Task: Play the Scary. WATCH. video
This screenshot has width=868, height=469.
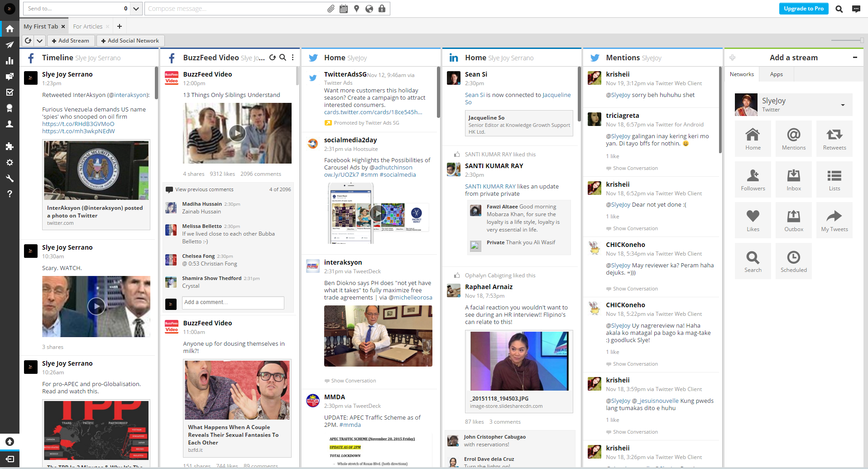Action: (96, 306)
